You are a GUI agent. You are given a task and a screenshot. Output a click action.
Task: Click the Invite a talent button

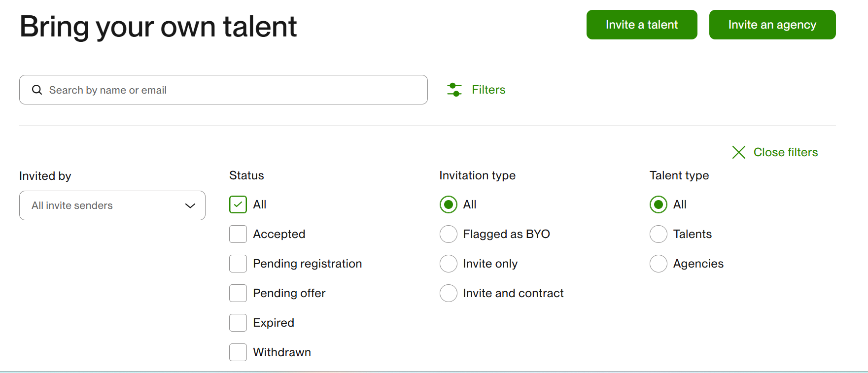tap(641, 25)
